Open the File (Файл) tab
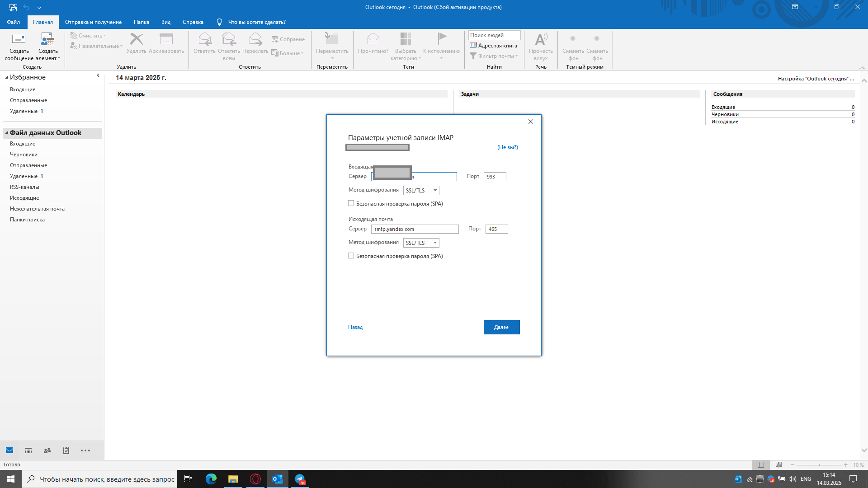The width and height of the screenshot is (868, 488). pos(13,22)
